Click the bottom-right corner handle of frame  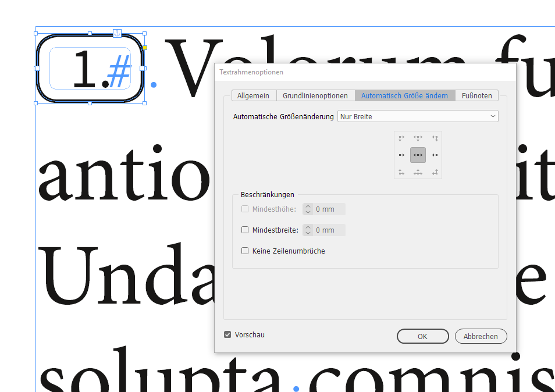click(x=144, y=104)
